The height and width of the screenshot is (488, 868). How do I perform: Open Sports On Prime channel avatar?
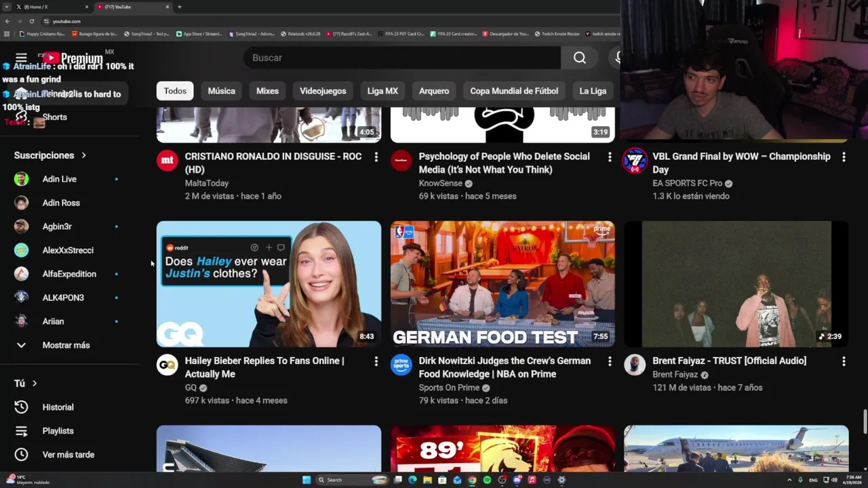(x=401, y=365)
